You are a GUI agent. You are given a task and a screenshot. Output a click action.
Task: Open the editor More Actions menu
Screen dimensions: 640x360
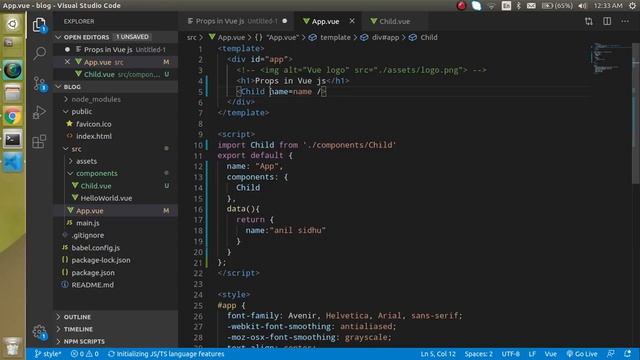pos(625,21)
